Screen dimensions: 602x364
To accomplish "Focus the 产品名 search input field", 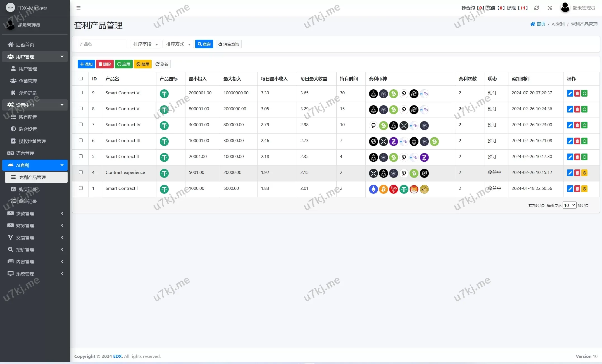I will [x=102, y=44].
